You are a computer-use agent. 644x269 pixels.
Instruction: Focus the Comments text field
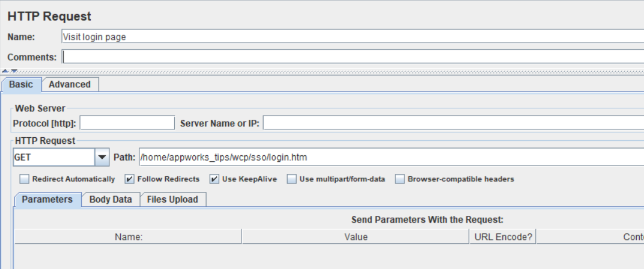352,57
